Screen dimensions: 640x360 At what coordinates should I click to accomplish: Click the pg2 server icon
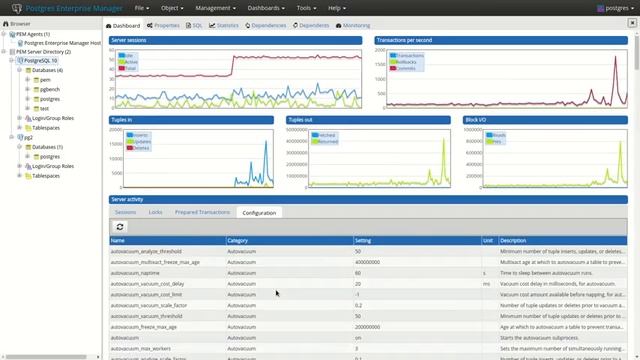tap(20, 138)
